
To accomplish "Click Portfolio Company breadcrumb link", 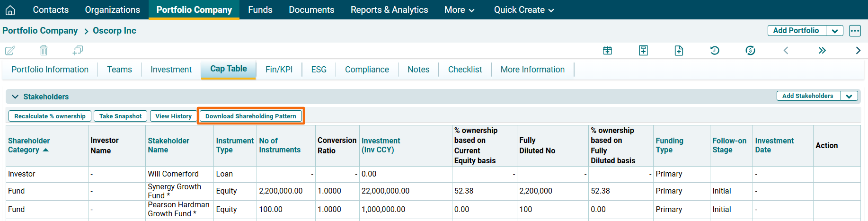I will [x=40, y=31].
